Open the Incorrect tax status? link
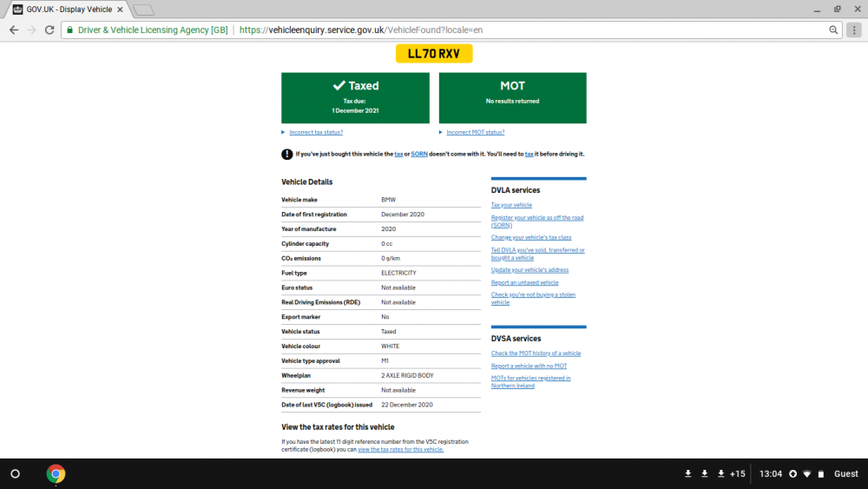 tap(316, 132)
